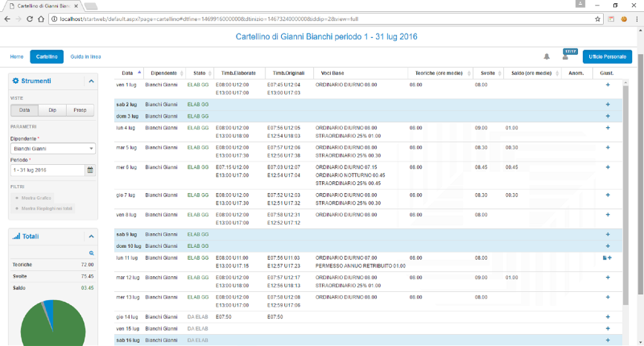Add justification for ven 1 lug row
This screenshot has width=644, height=346.
pyautogui.click(x=608, y=84)
